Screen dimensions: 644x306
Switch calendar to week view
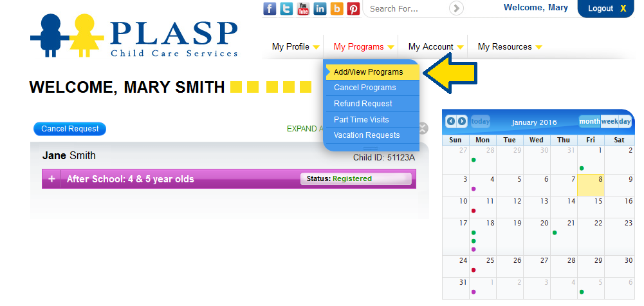[609, 121]
